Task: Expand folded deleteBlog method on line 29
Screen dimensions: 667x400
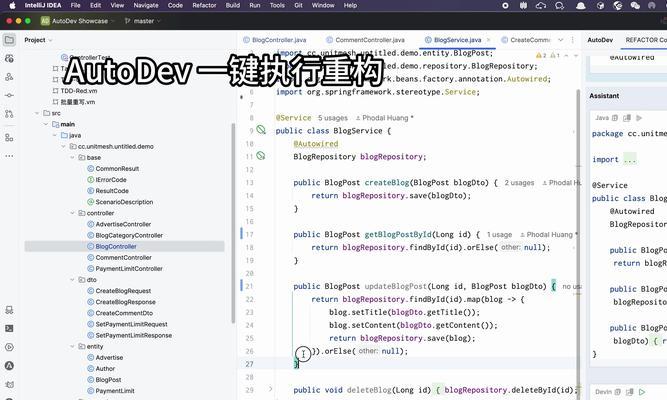Action: pos(271,389)
